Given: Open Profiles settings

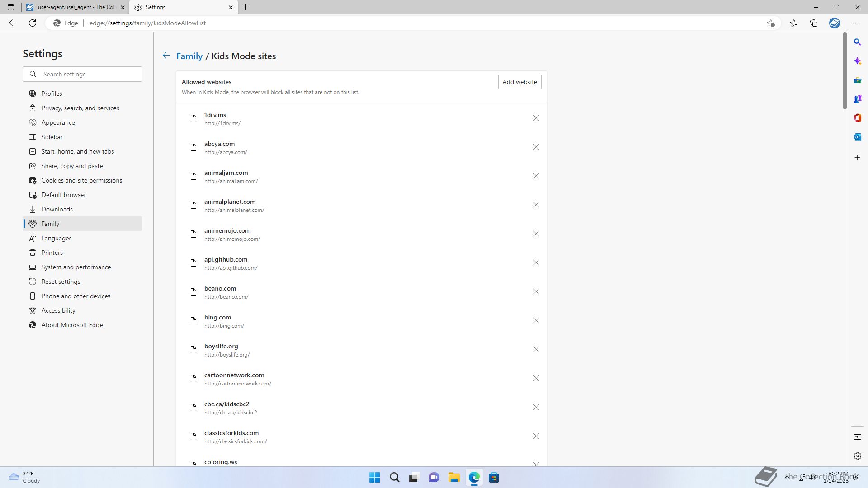Looking at the screenshot, I should 82,94.
